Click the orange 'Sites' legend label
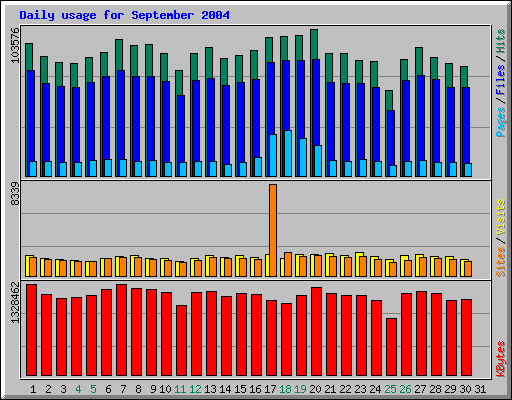This screenshot has width=512, height=400. pos(501,262)
